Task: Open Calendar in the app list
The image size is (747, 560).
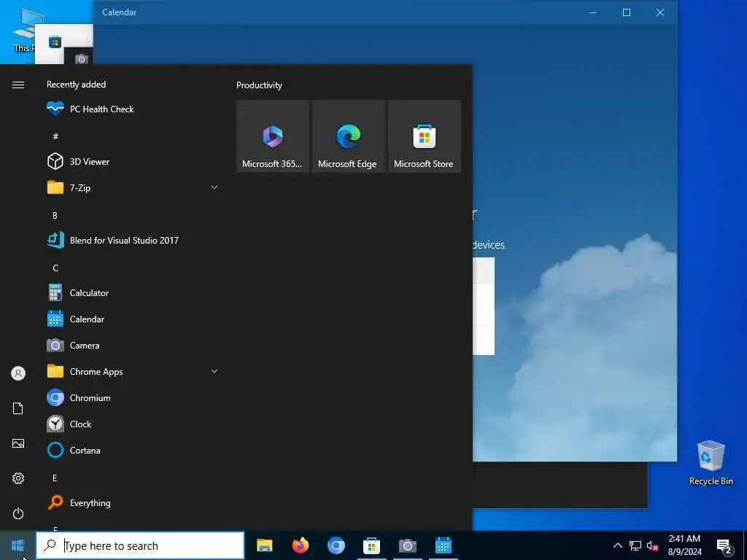Action: tap(132, 319)
